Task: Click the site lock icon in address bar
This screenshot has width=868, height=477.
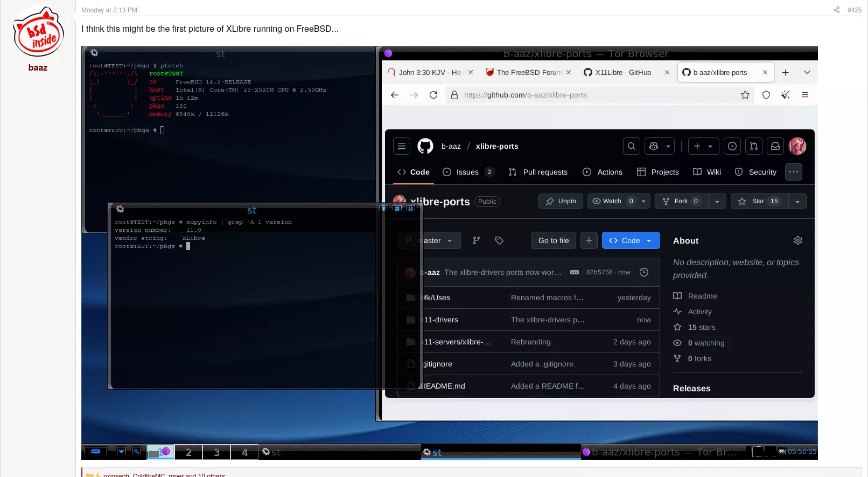Action: 454,95
